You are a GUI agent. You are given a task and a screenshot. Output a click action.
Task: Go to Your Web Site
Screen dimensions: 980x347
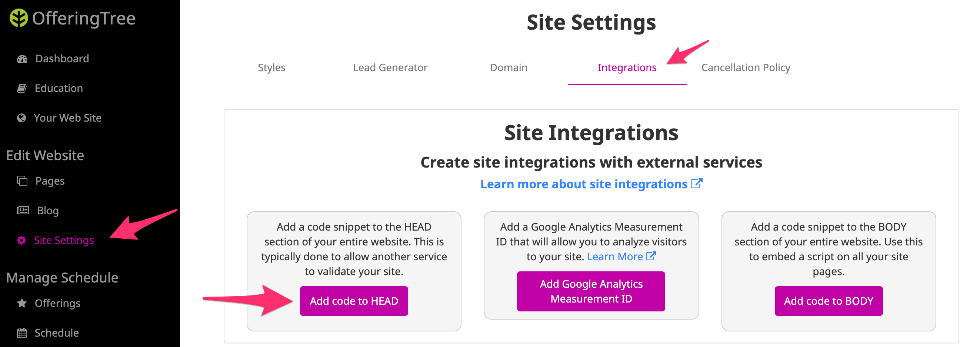(67, 118)
